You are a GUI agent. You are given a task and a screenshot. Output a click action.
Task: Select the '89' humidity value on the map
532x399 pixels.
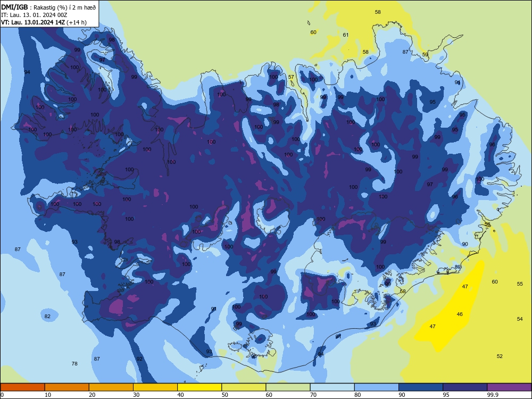[458, 267]
